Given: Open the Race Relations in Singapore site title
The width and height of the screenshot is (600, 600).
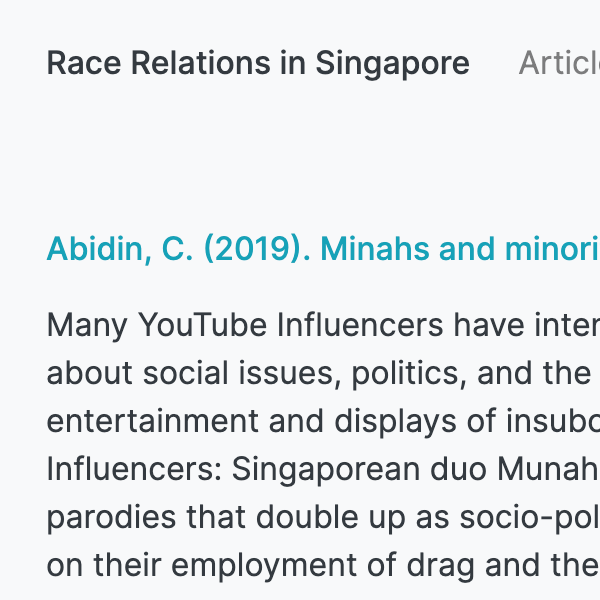Looking at the screenshot, I should coord(258,64).
